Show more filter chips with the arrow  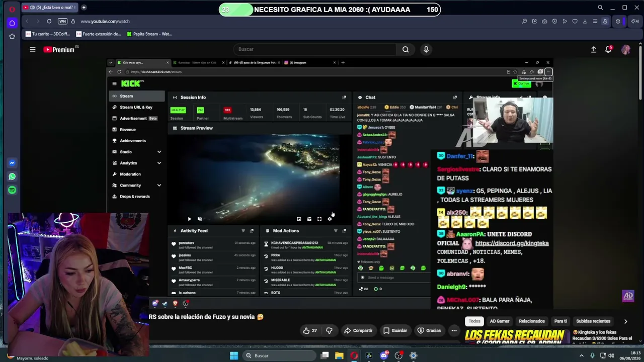tap(625, 321)
